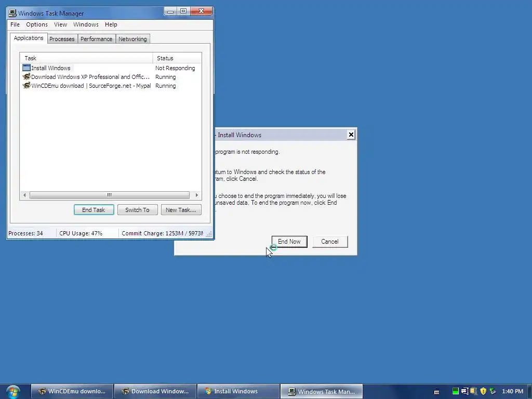Click the Not Responding status cell

(175, 68)
